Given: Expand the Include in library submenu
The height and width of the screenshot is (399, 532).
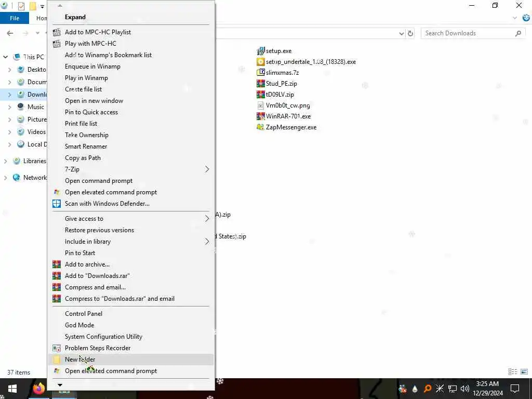Looking at the screenshot, I should pos(207,242).
